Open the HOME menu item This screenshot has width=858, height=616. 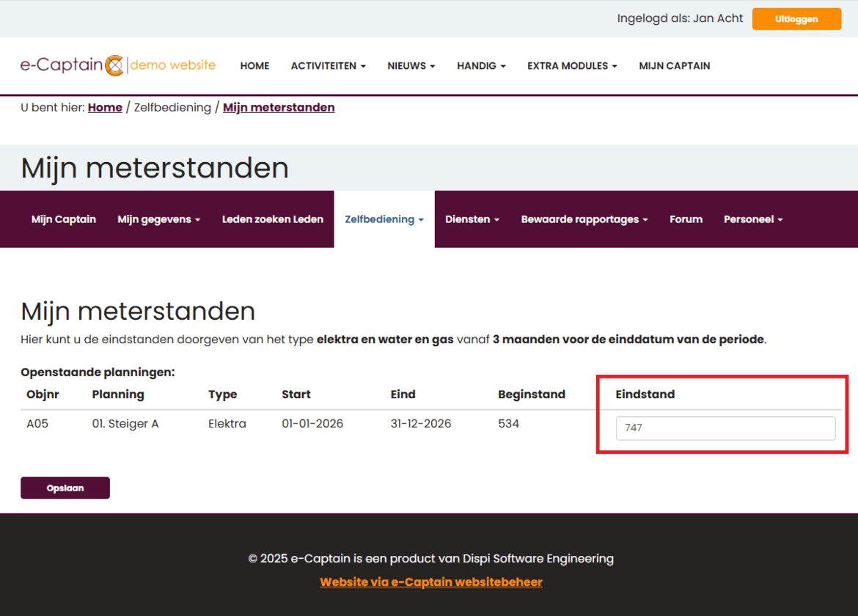pos(254,66)
